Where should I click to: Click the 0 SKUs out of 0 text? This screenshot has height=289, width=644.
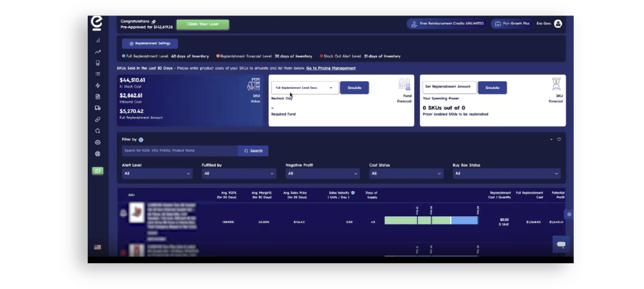click(444, 108)
